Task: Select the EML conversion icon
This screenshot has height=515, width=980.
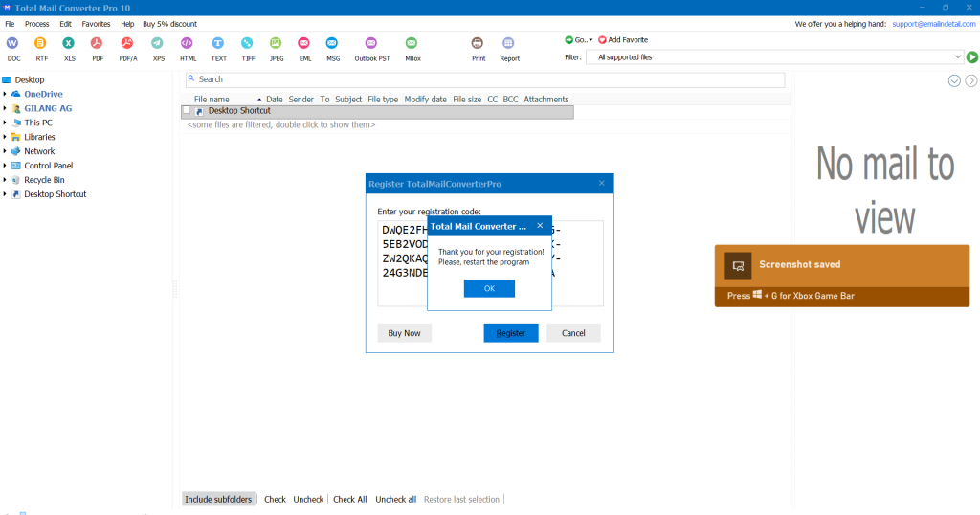Action: [x=303, y=43]
